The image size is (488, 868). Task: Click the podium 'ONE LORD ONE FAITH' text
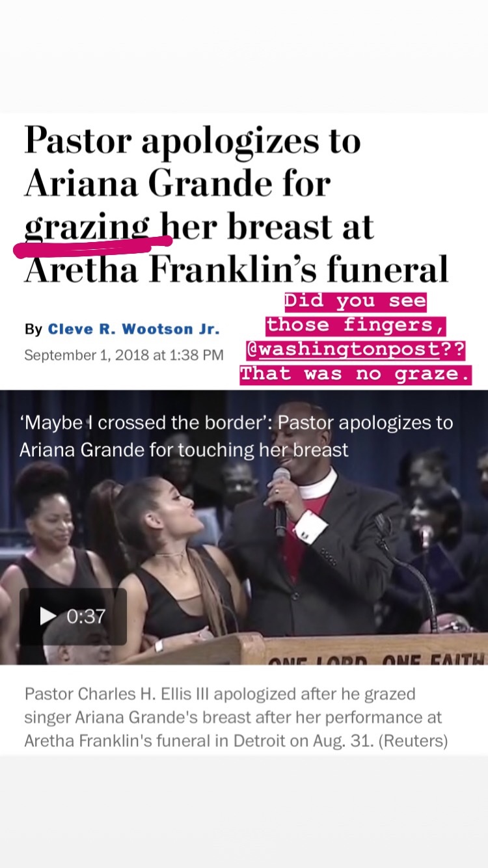pos(376,658)
